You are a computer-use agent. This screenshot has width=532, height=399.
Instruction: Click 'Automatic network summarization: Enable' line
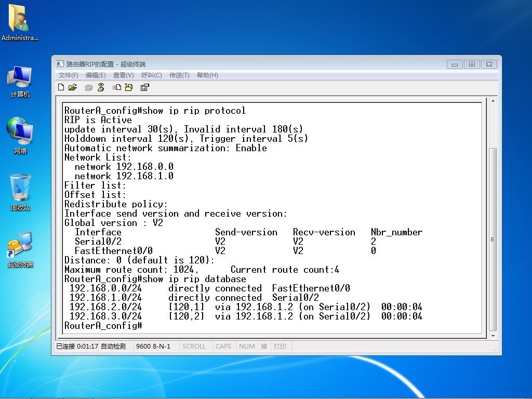166,148
